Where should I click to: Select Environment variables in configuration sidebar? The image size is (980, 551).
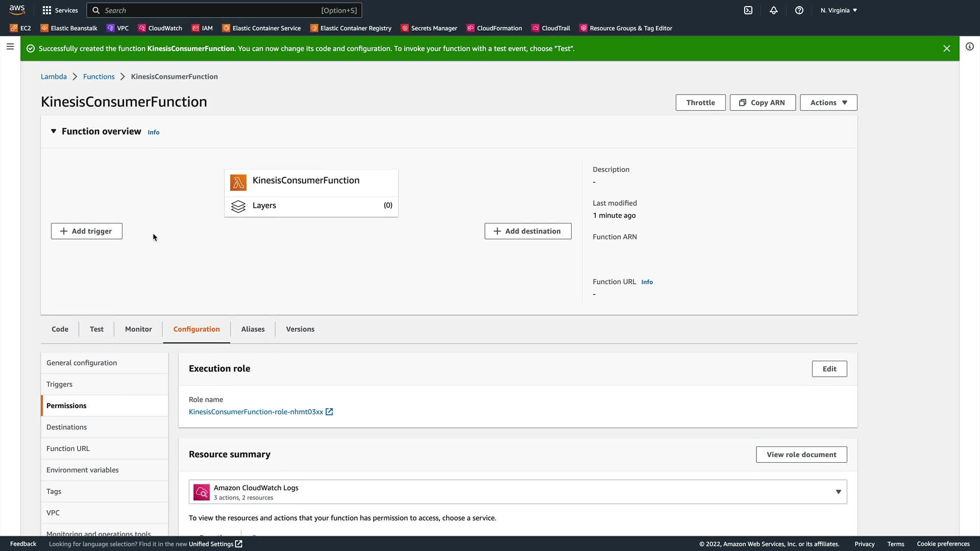click(82, 470)
